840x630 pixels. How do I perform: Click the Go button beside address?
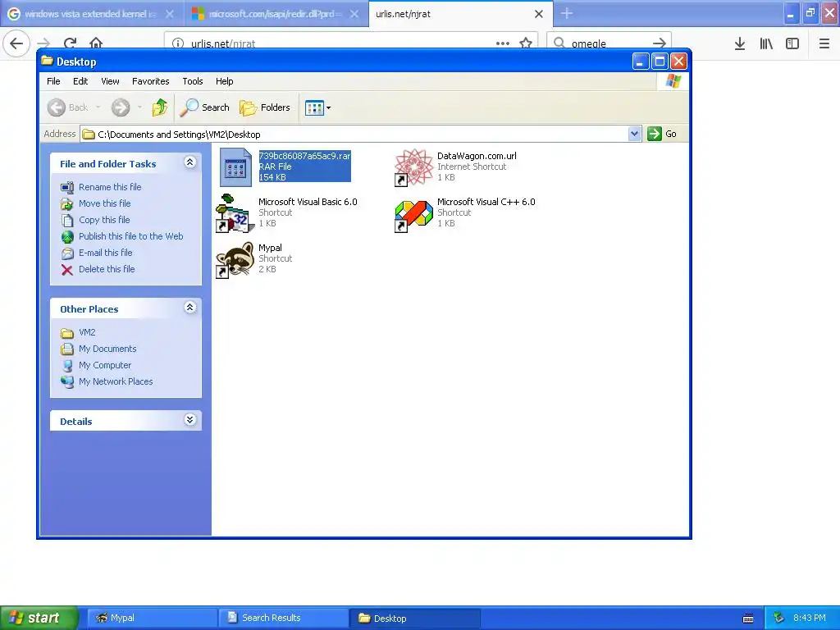(x=662, y=134)
